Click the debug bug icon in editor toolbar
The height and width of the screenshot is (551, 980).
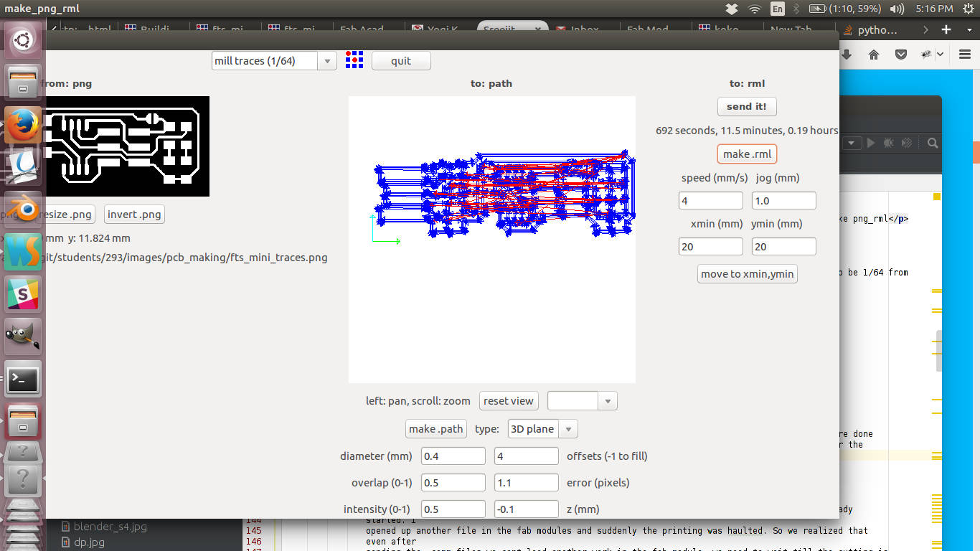point(889,143)
